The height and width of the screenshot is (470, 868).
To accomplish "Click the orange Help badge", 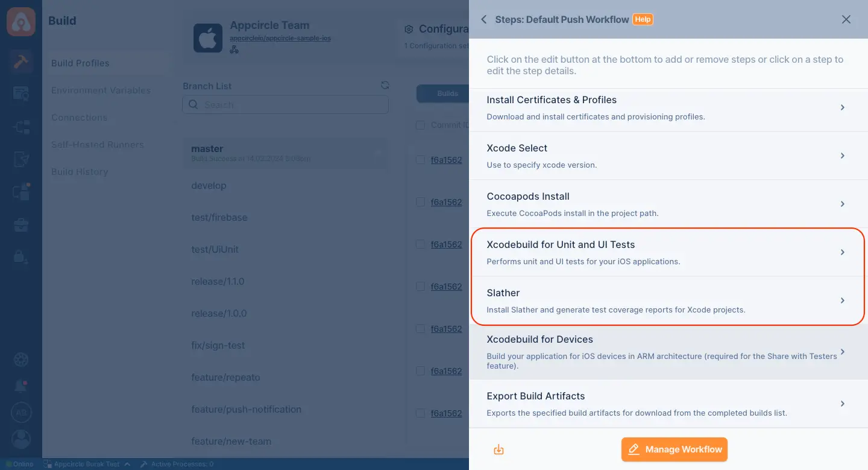I will click(x=643, y=19).
